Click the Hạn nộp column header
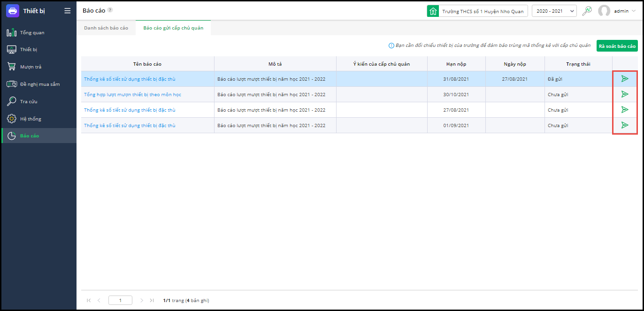This screenshot has width=644, height=311. pyautogui.click(x=456, y=64)
